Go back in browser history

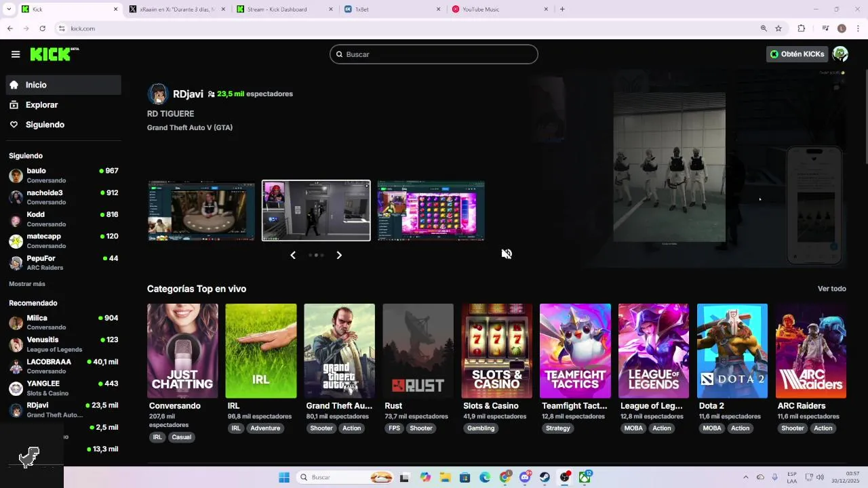tap(10, 28)
